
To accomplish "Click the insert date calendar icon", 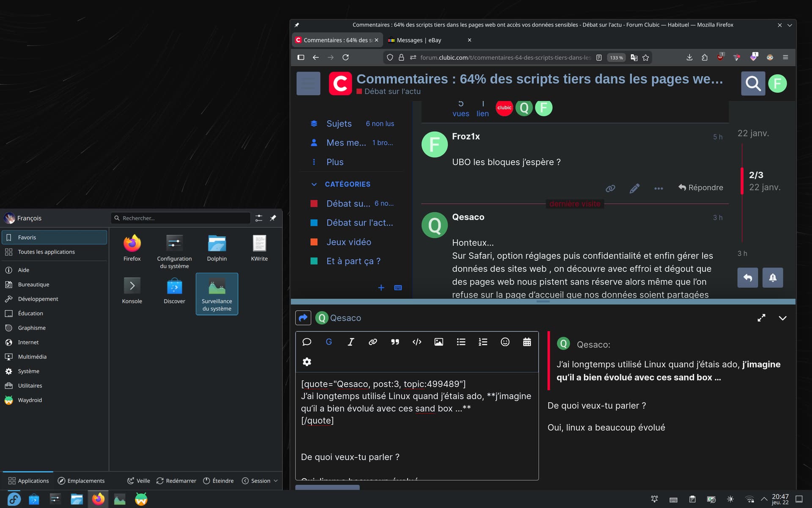I will 527,342.
